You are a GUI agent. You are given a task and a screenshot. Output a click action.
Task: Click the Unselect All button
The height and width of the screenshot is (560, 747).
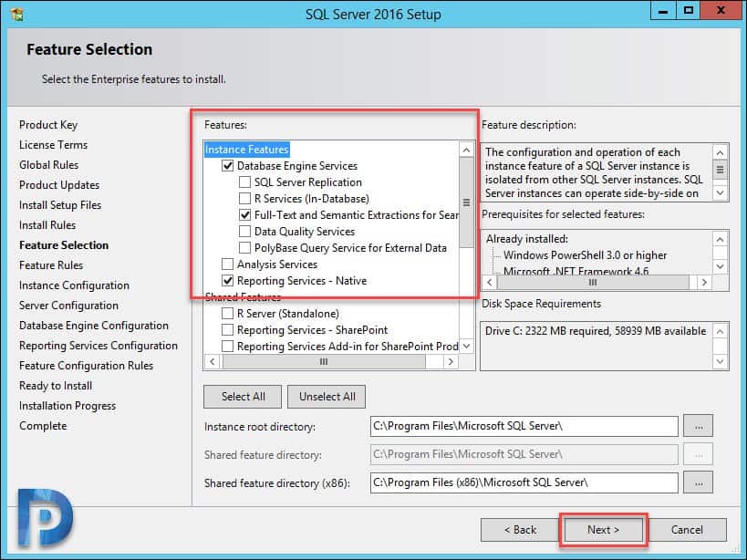[x=327, y=397]
